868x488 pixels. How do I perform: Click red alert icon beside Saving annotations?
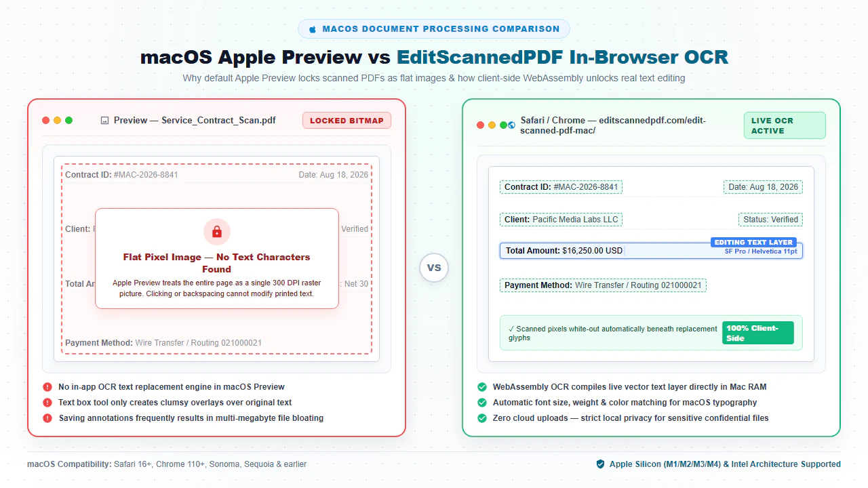point(47,418)
